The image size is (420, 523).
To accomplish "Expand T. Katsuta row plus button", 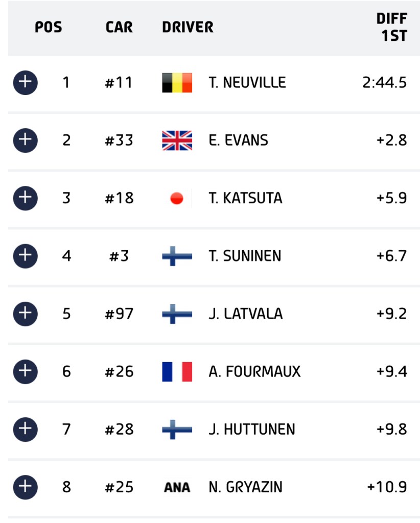I will tap(26, 198).
